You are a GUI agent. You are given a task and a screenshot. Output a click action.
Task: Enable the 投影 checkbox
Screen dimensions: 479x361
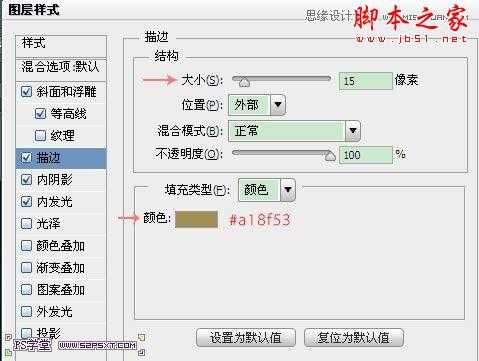[26, 333]
